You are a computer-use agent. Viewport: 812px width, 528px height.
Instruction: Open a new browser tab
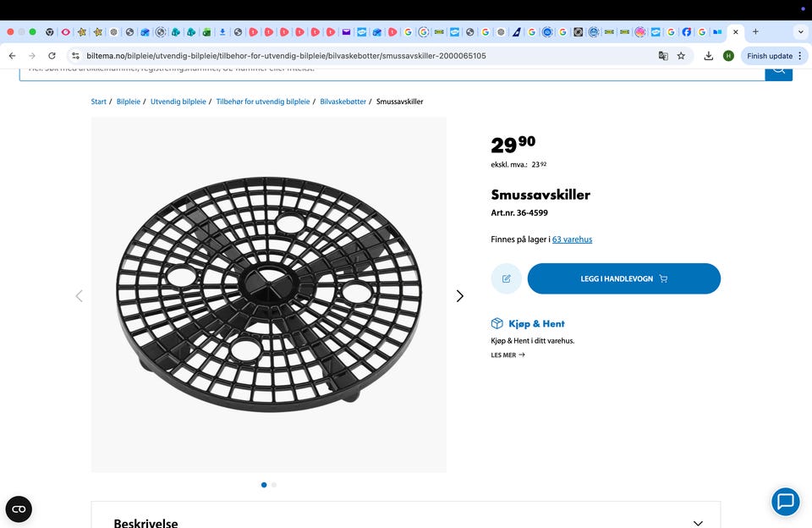(755, 32)
